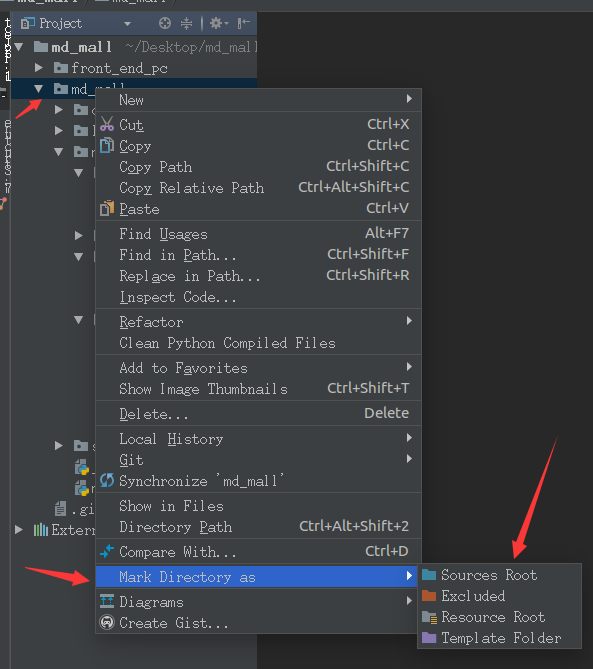
Task: Choose Directory Path
Action: pyautogui.click(x=259, y=526)
